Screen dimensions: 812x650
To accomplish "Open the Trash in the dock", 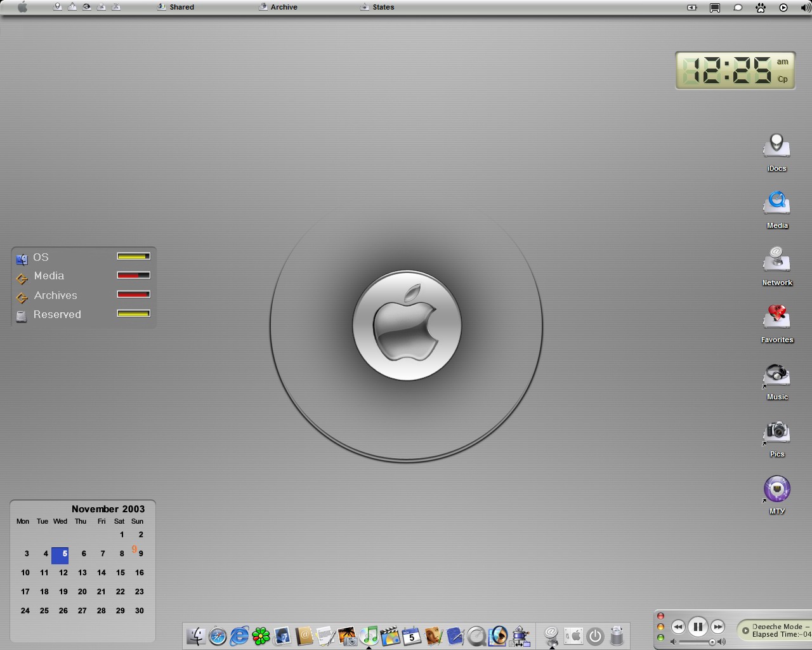I will coord(617,635).
